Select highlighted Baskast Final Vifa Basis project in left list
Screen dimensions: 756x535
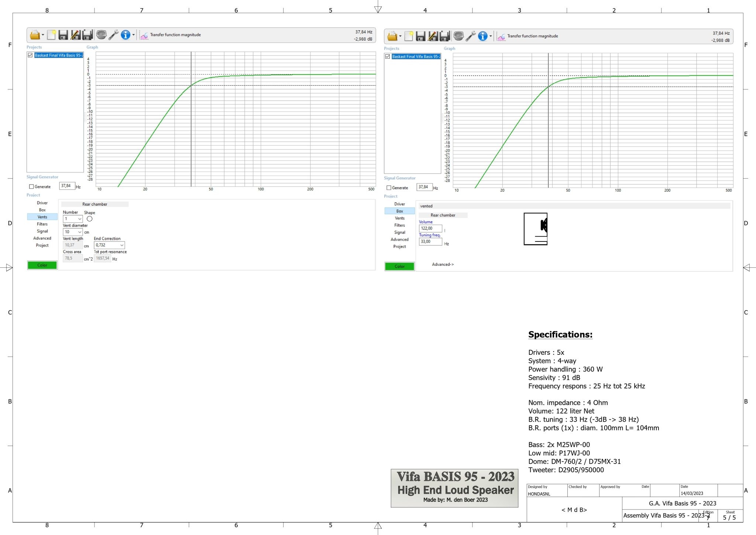59,55
